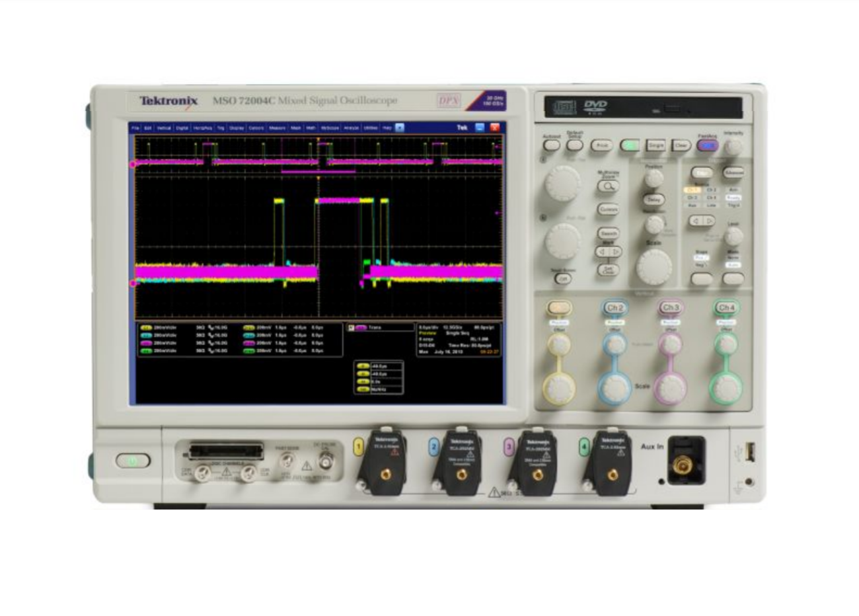Toggle the blue Ch 2 button
Screen dimensions: 859x616
615,308
